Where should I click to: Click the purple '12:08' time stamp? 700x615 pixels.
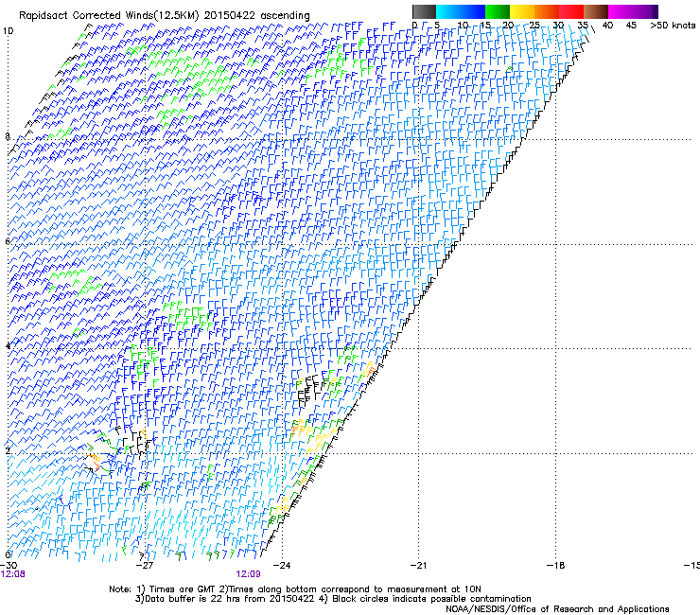tap(13, 574)
